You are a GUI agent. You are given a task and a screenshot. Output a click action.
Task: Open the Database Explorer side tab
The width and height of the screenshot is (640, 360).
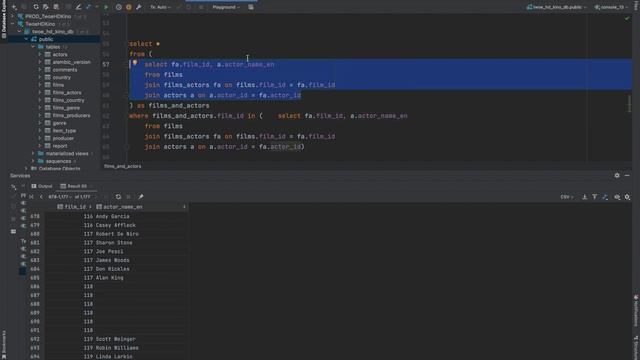click(x=4, y=19)
